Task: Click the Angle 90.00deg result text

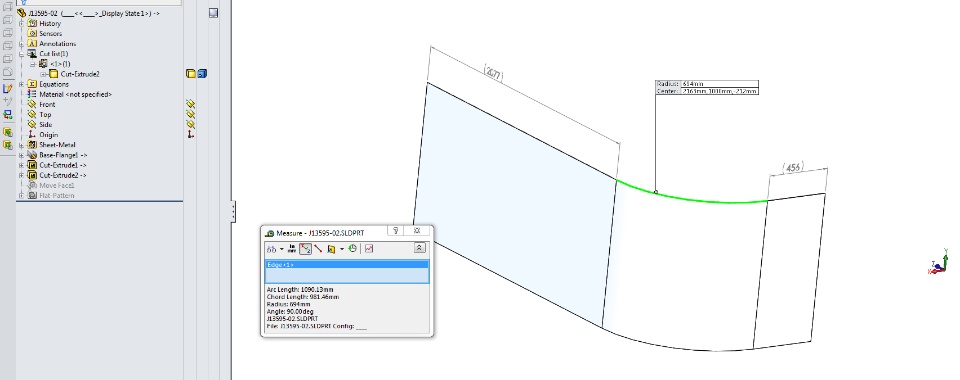Action: (x=290, y=311)
